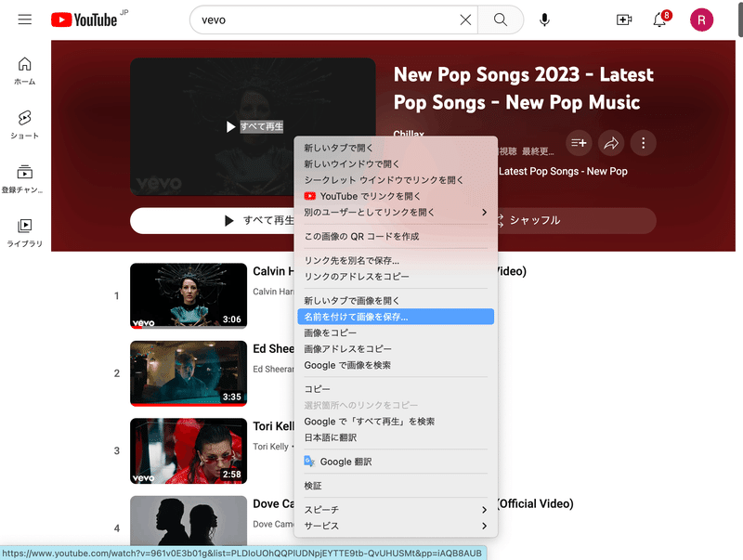Image resolution: width=743 pixels, height=560 pixels.
Task: Click Calvin Harris channel link
Action: coord(273,292)
